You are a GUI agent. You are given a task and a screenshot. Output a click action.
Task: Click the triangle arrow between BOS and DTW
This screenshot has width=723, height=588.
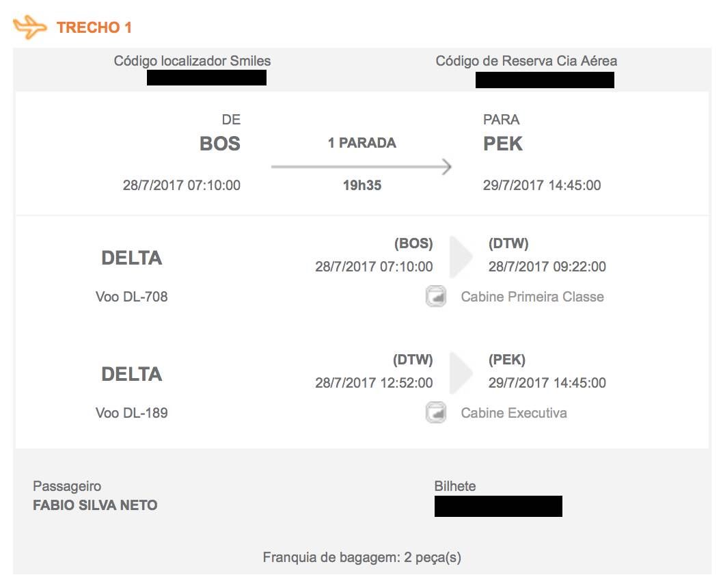point(461,256)
